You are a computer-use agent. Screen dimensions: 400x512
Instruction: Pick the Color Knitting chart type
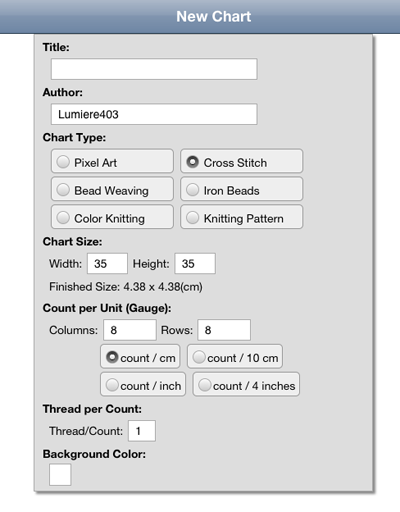[x=112, y=217]
